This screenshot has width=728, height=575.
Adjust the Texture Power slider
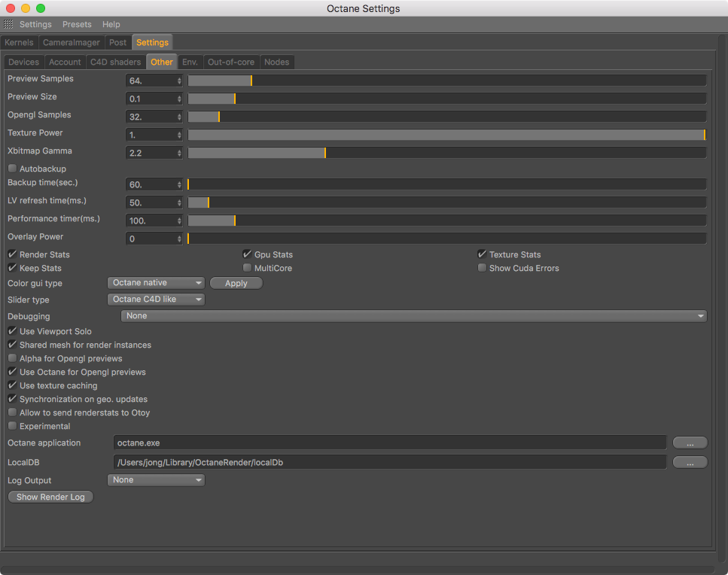(x=446, y=135)
